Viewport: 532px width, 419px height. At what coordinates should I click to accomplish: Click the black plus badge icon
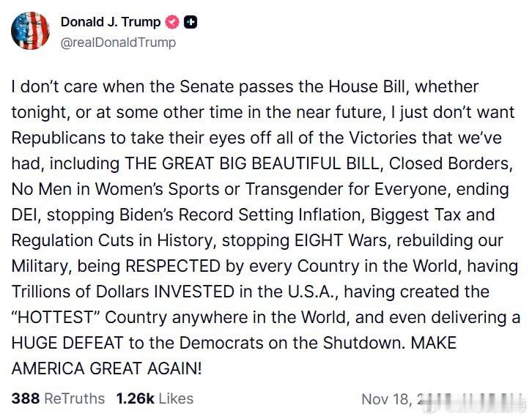(191, 23)
